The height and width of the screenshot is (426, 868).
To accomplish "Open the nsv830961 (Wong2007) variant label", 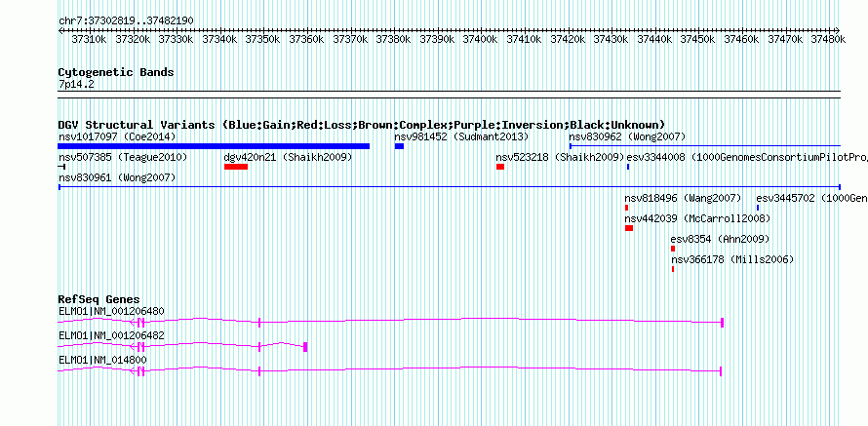I will point(117,178).
